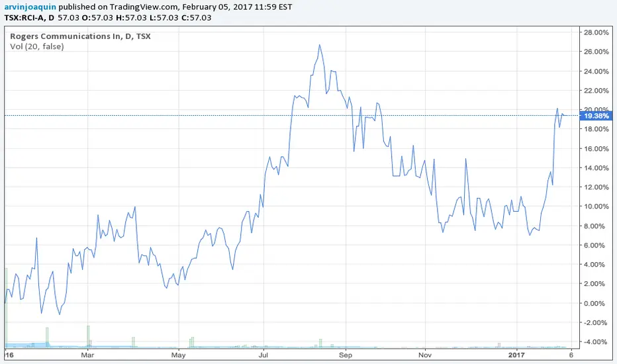Click the Rogers Communications In, D, TSX title
The image size is (617, 364).
(x=80, y=36)
